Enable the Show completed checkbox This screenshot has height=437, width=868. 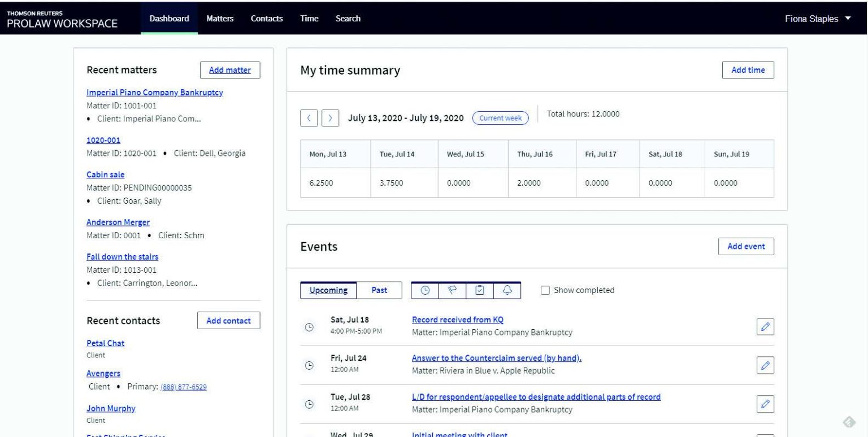[x=545, y=290]
